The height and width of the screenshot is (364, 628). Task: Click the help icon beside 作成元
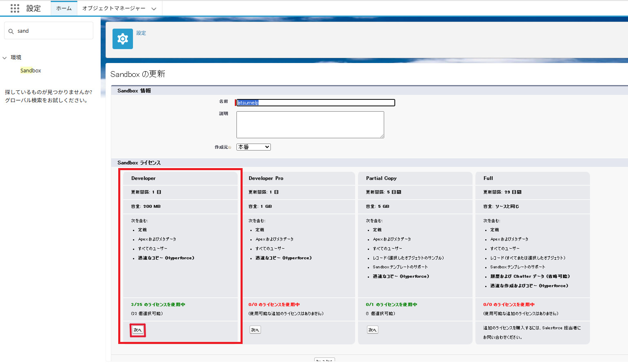[230, 148]
